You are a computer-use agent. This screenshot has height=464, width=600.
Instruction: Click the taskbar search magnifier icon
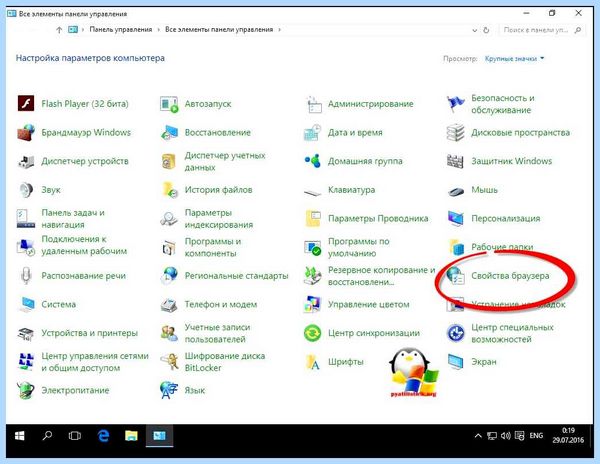(x=47, y=435)
